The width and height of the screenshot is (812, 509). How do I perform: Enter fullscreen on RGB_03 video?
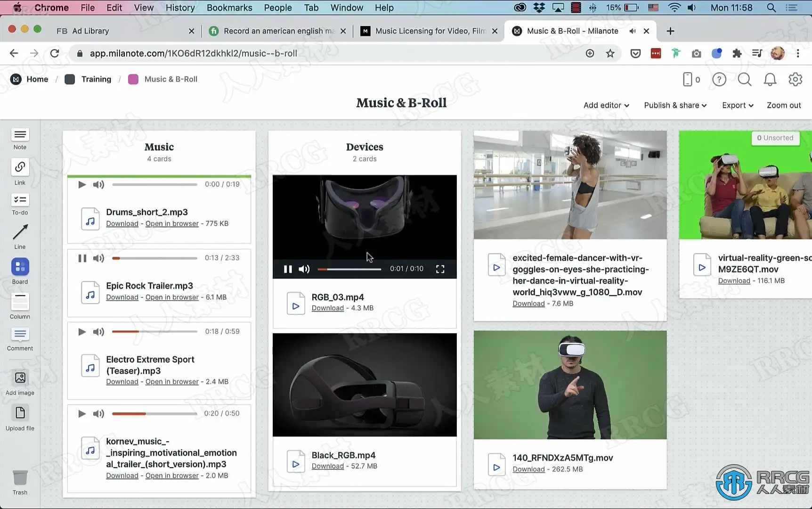pos(440,269)
